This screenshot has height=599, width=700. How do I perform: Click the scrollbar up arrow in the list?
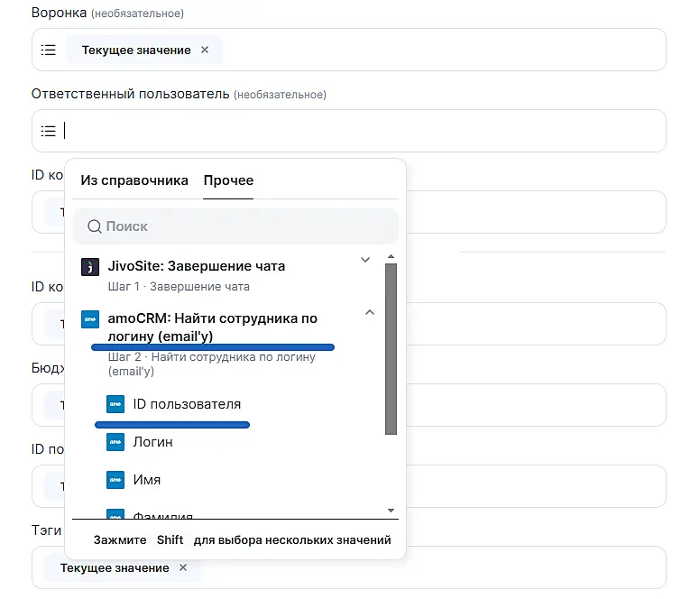pyautogui.click(x=391, y=257)
